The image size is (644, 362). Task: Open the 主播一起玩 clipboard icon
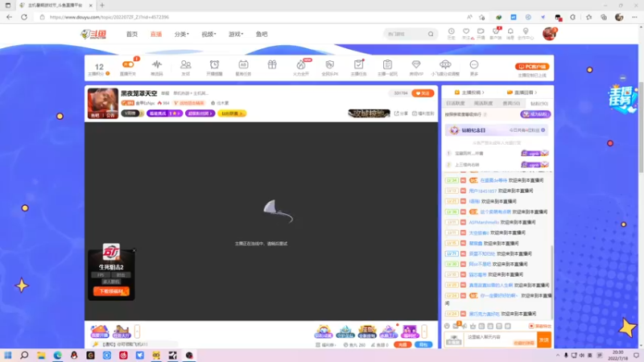point(387,64)
